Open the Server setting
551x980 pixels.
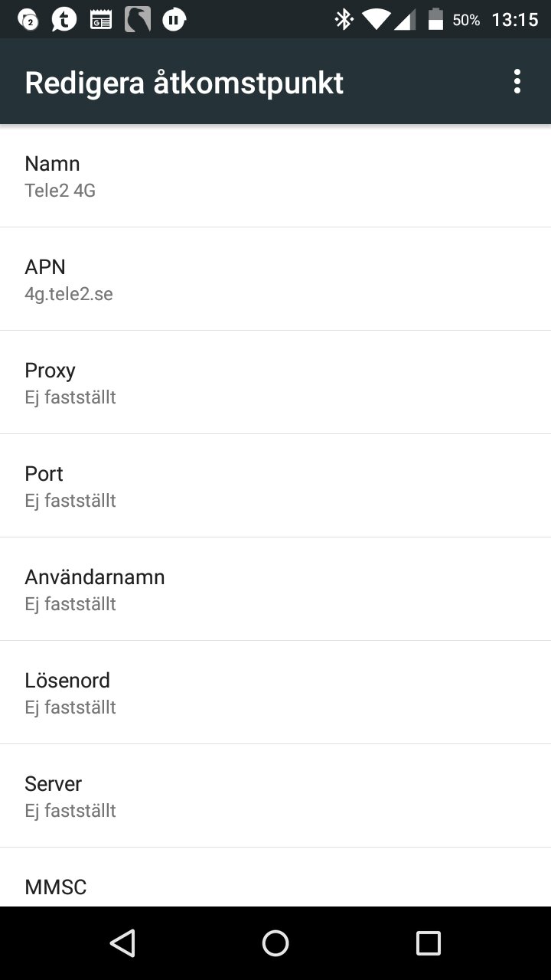pyautogui.click(x=275, y=795)
